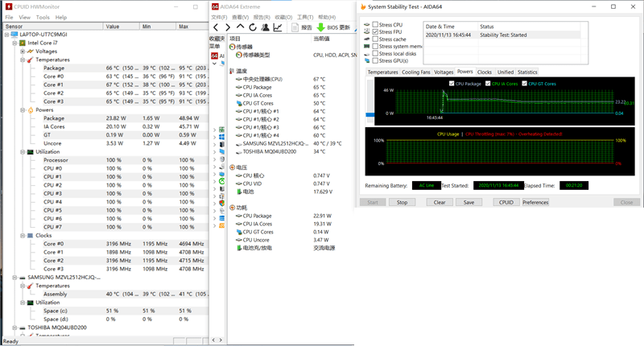
Task: Go up one level with the up arrow
Action: (x=240, y=27)
